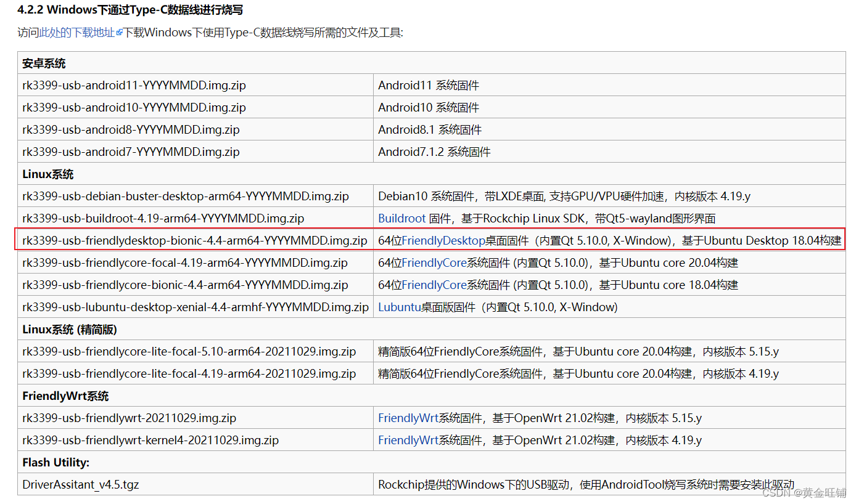Select rk3399-usb-friendlycore-focal-4.19-arm64-YYYYMMDD filename
This screenshot has height=504, width=856.
click(185, 262)
